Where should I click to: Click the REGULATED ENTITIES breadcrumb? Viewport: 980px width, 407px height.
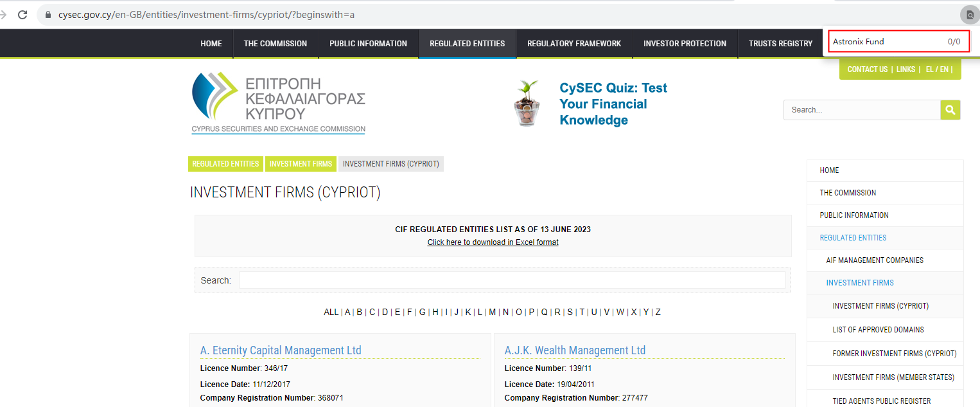[225, 164]
